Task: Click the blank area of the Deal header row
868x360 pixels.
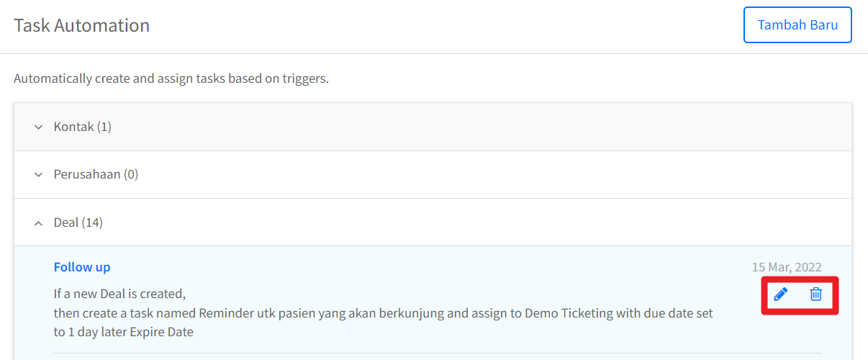Action: [x=475, y=222]
